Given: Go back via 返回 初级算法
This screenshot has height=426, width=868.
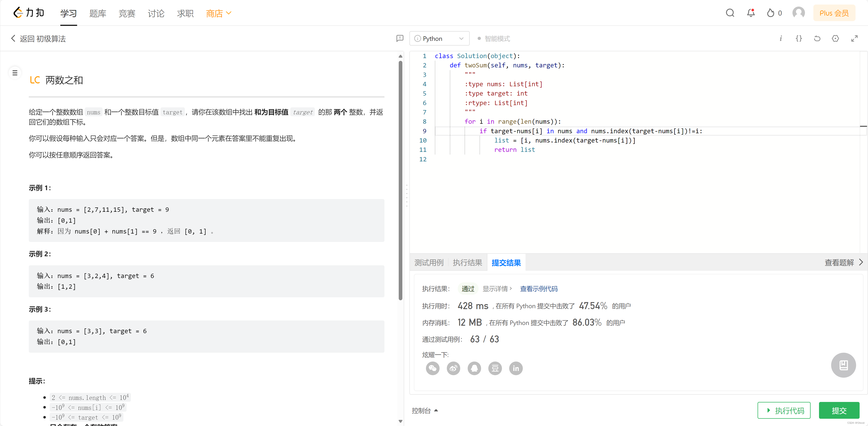Looking at the screenshot, I should 38,38.
